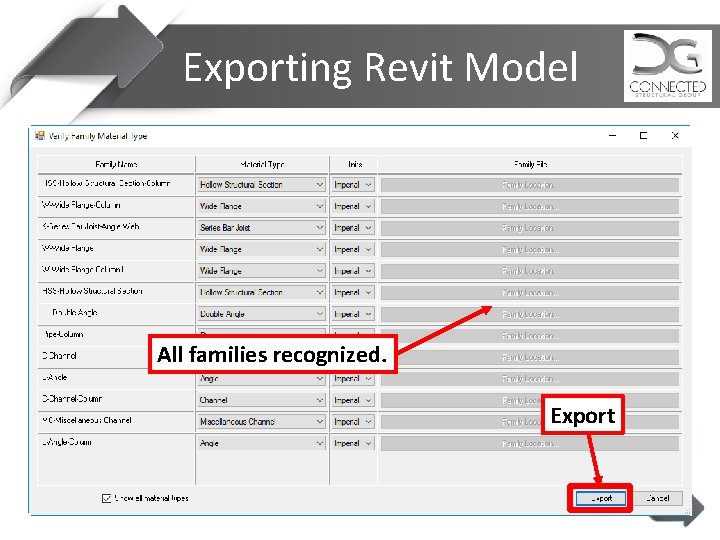Open Material Type dropdown in W-Wide Flange row
Screen dimensions: 720x540
[261, 249]
